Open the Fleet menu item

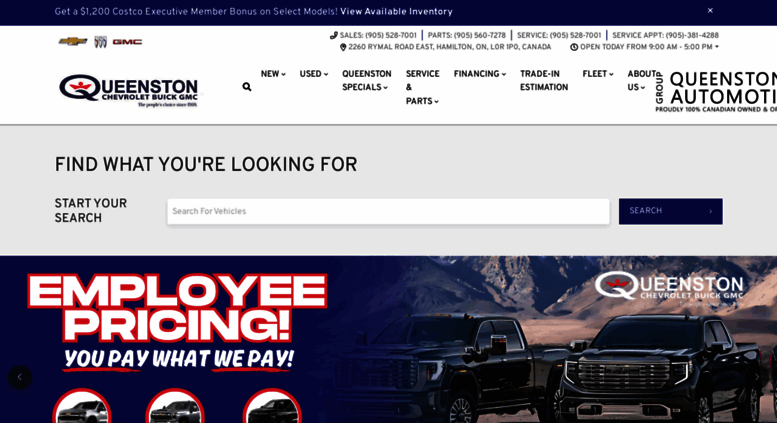click(x=597, y=74)
